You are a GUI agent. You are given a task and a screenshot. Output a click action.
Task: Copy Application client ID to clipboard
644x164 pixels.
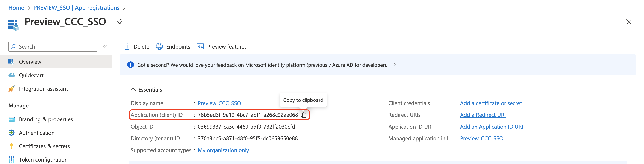[x=303, y=115]
